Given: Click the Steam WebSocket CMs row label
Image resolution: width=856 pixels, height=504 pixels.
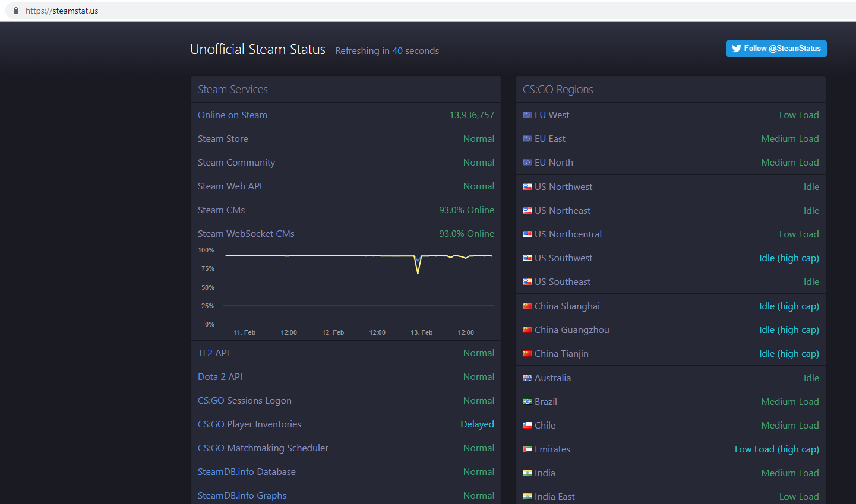Looking at the screenshot, I should [246, 234].
